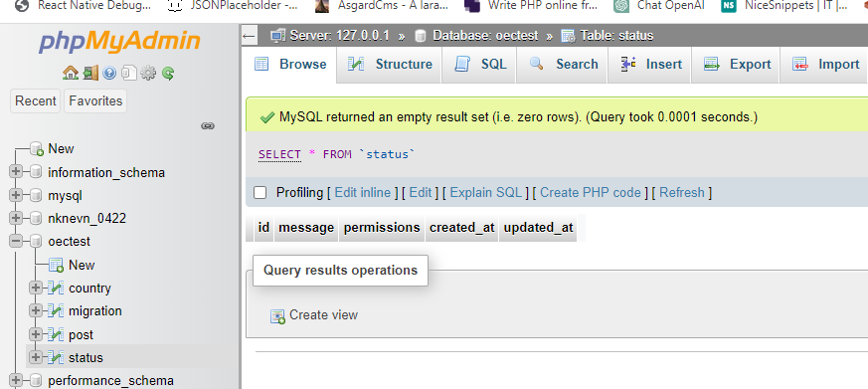868x389 pixels.
Task: Click Favorites tables button
Action: click(x=95, y=100)
